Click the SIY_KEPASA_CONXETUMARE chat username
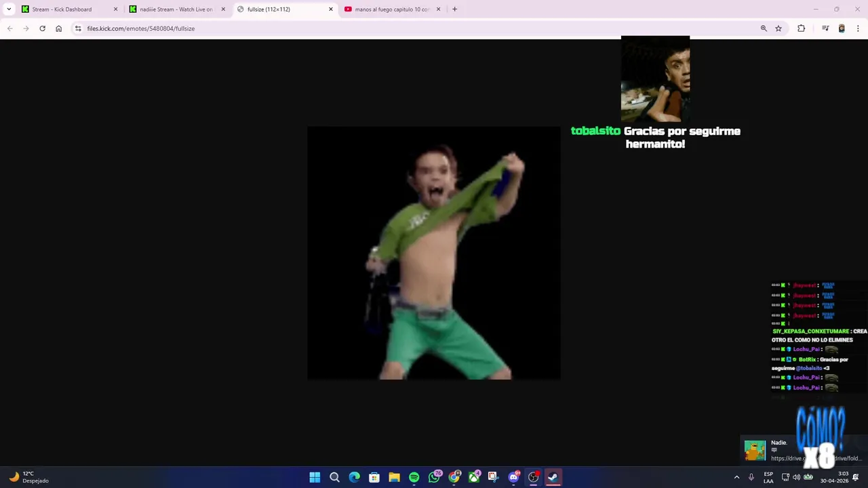 [810, 331]
